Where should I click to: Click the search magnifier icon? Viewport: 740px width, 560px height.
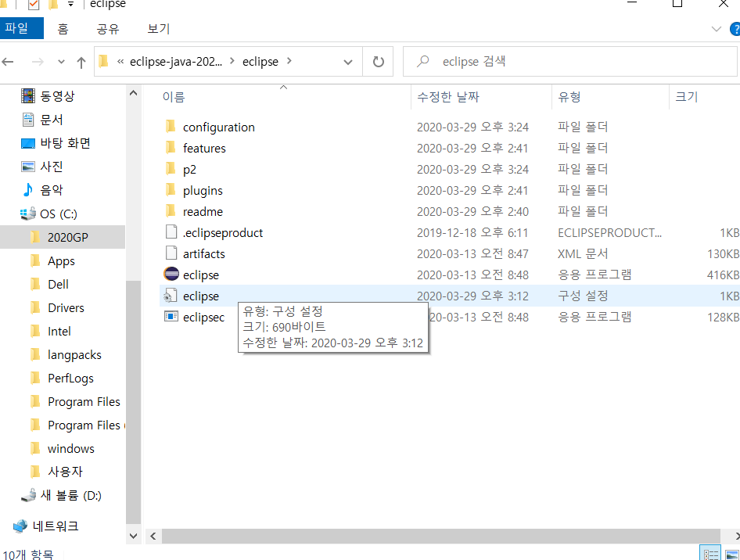coord(423,61)
